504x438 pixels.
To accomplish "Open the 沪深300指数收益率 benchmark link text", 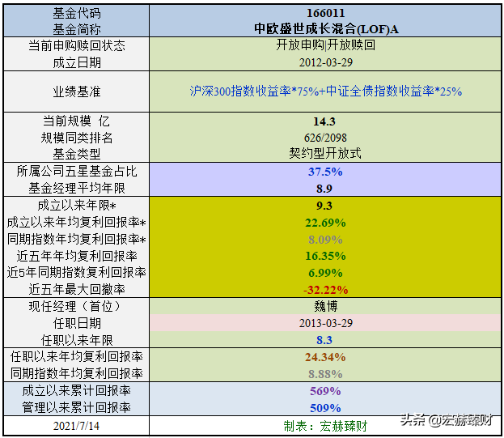I will tap(240, 91).
